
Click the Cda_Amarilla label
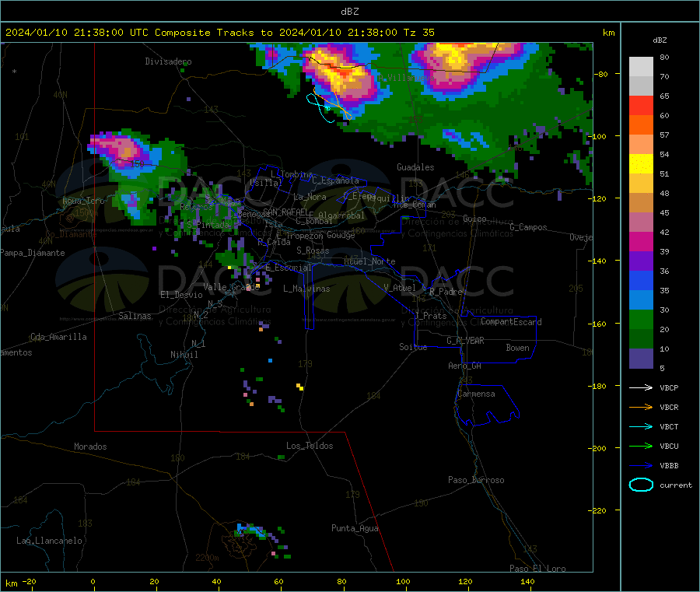[x=59, y=337]
